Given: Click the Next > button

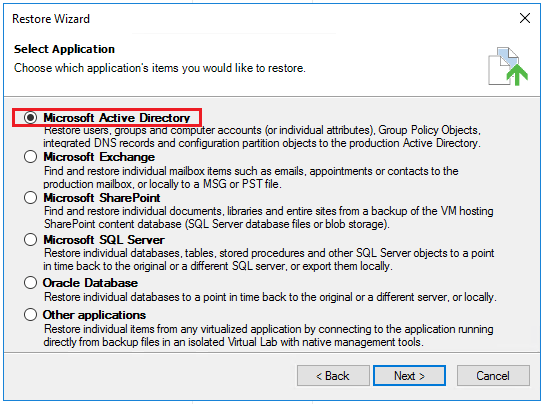Looking at the screenshot, I should point(409,375).
